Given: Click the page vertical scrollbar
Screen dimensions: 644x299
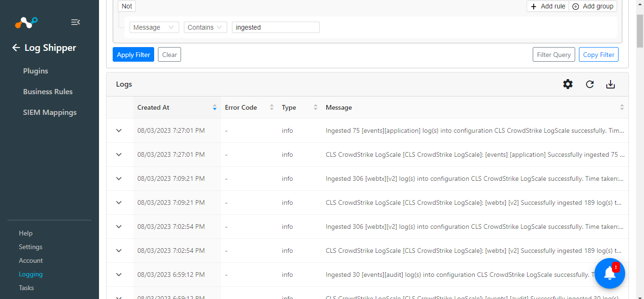Looking at the screenshot, I should pos(640,31).
